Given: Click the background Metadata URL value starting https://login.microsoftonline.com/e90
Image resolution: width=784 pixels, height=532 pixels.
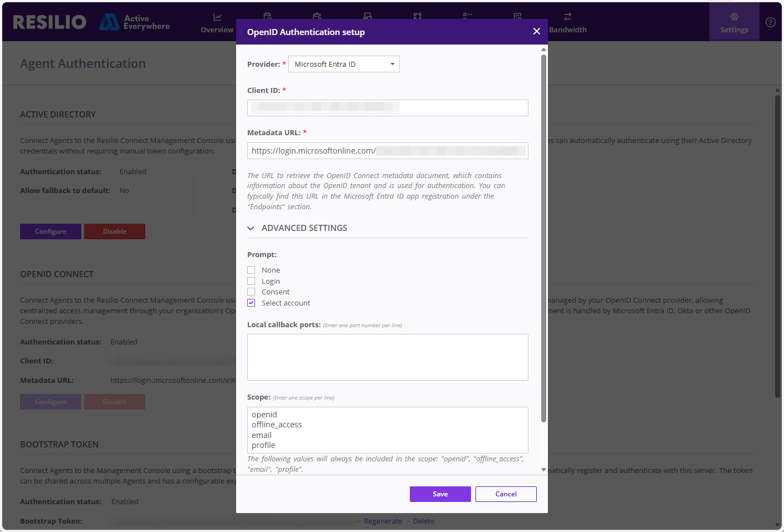Looking at the screenshot, I should [x=173, y=381].
